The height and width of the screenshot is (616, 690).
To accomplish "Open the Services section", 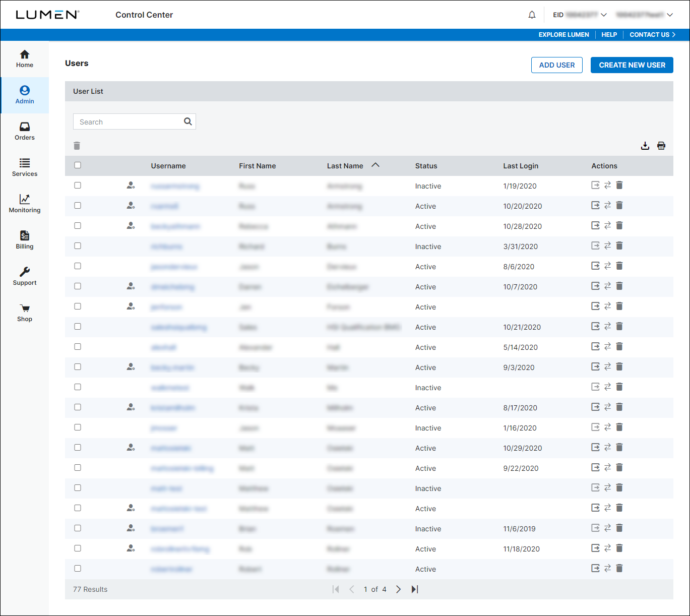I will 24,167.
